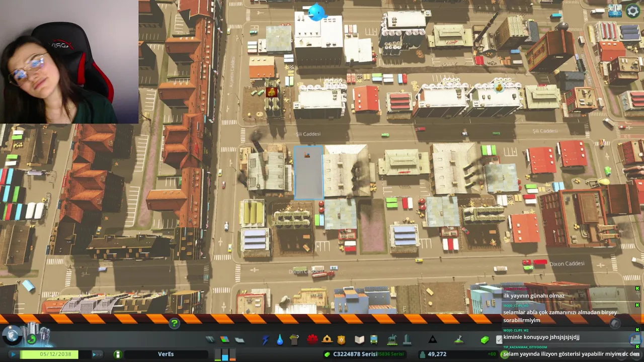
Task: Open the Electricity menu
Action: tap(265, 340)
